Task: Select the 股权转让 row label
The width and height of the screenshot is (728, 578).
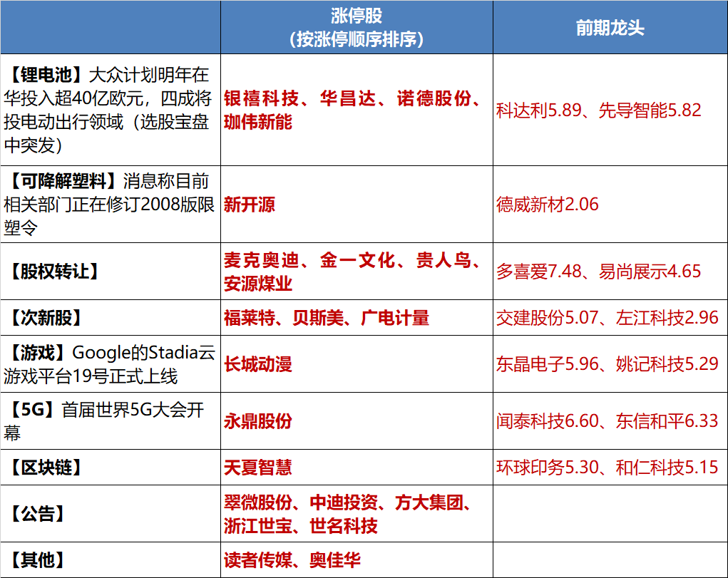Action: point(111,271)
